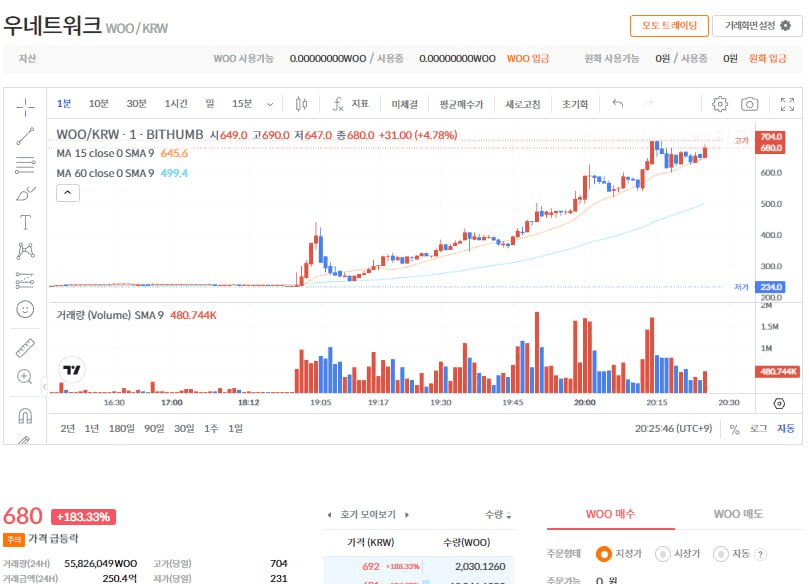The height and width of the screenshot is (584, 809).
Task: Switch chart to 10분 interval
Action: [99, 104]
